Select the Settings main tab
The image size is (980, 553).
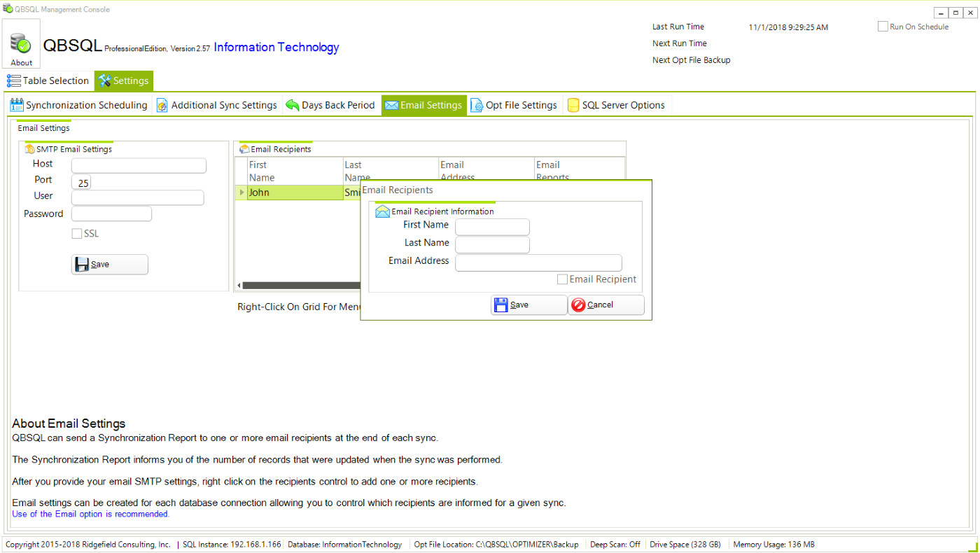(x=124, y=80)
